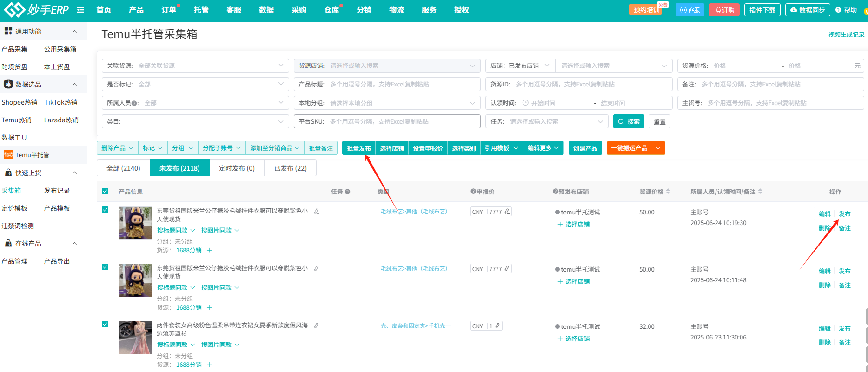This screenshot has width=868, height=372.
Task: Open the arrow dropdown beside 一键搬运产品
Action: pos(658,148)
